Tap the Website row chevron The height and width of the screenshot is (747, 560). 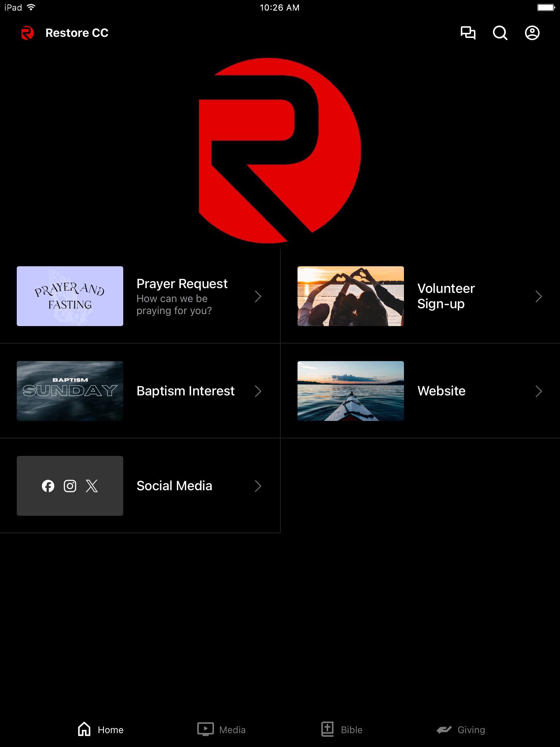click(538, 391)
